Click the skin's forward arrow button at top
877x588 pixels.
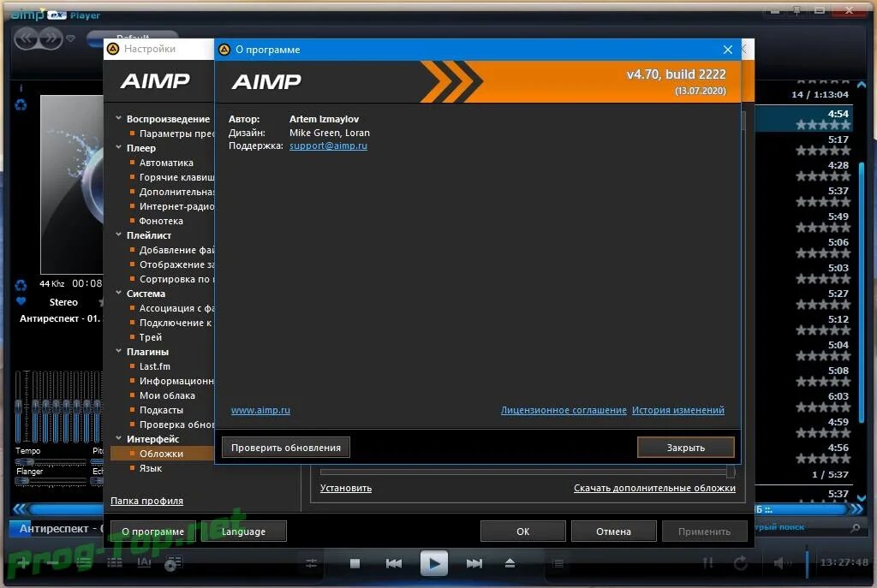51,39
